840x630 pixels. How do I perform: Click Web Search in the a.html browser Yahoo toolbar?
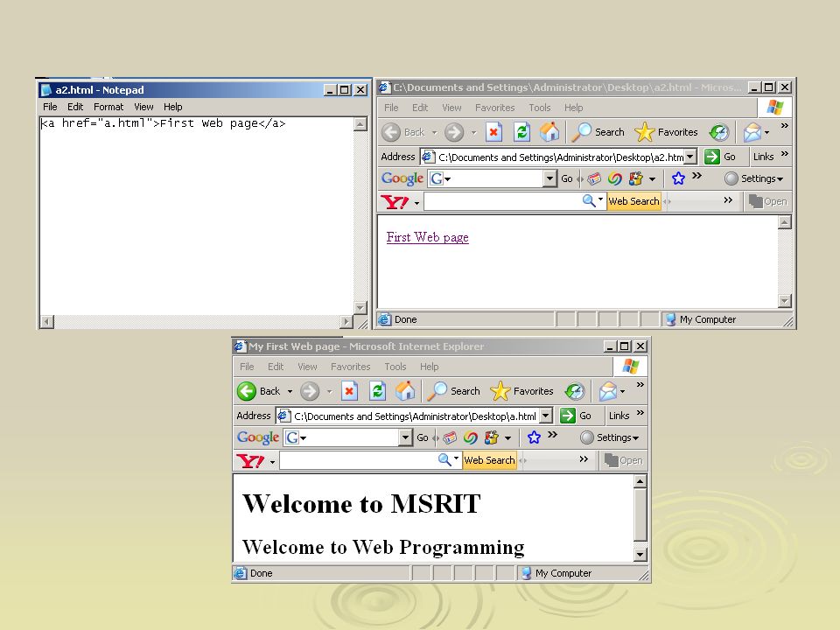490,460
